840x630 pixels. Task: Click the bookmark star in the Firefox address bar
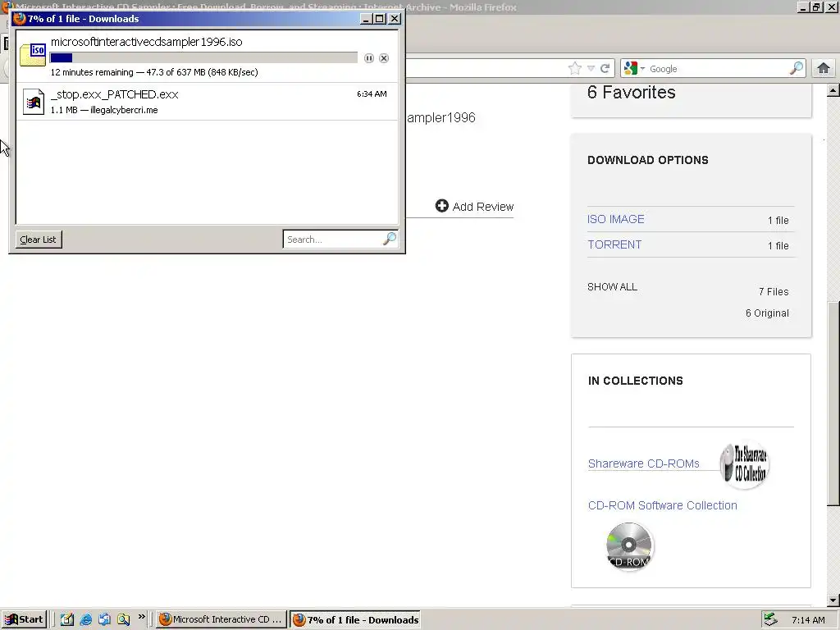575,68
